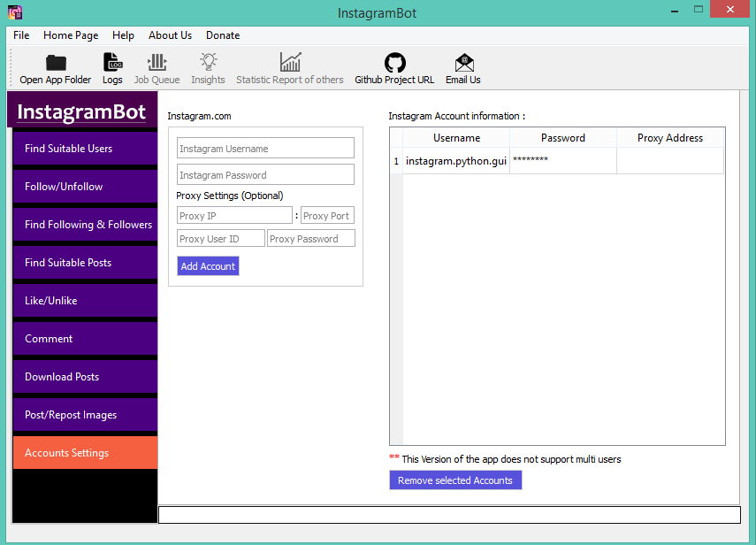The height and width of the screenshot is (545, 756).
Task: Open the Logs toolbar icon
Action: 112,63
